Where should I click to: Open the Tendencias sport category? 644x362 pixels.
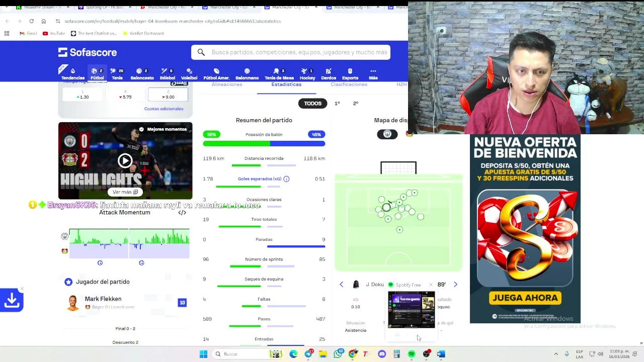point(73,74)
